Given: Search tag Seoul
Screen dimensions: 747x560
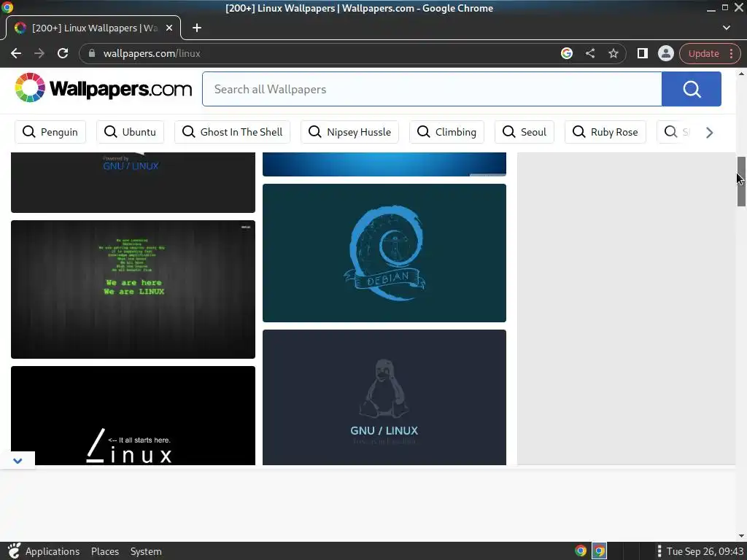Looking at the screenshot, I should tap(525, 132).
